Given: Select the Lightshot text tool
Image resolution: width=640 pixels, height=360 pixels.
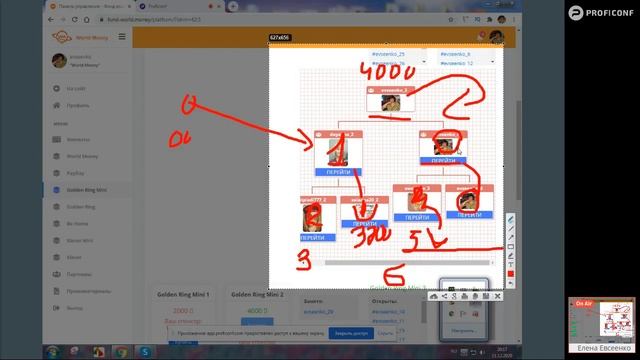Looking at the screenshot, I should coord(511,265).
